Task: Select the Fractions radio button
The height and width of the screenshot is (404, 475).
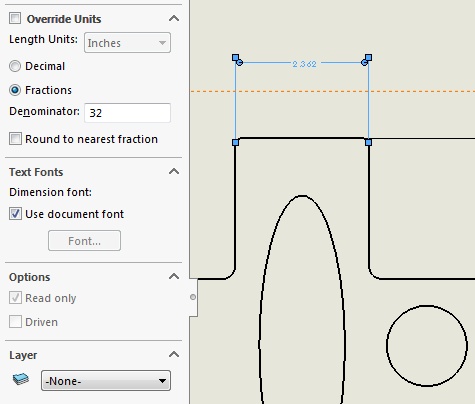Action: (x=15, y=90)
